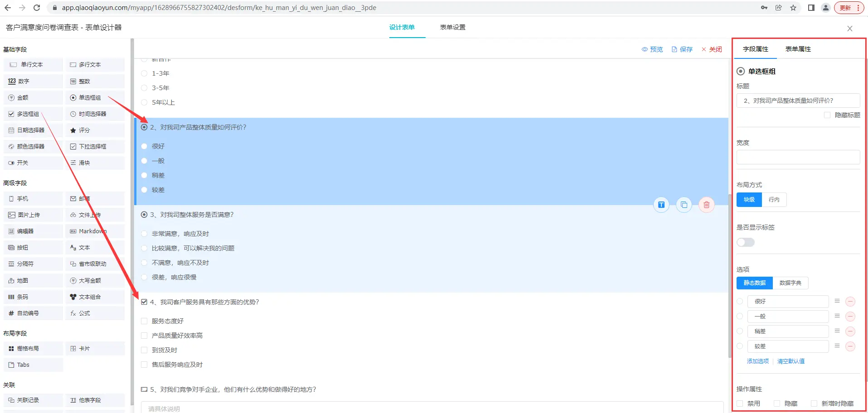Choose the 静态数据 option source tab
Image resolution: width=868 pixels, height=413 pixels.
[755, 283]
